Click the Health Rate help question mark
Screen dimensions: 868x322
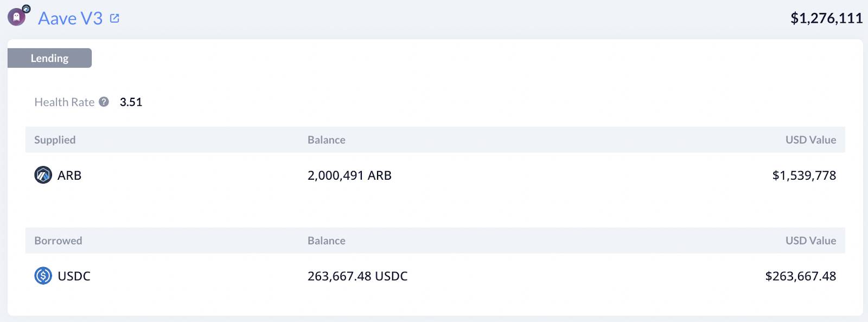click(104, 102)
